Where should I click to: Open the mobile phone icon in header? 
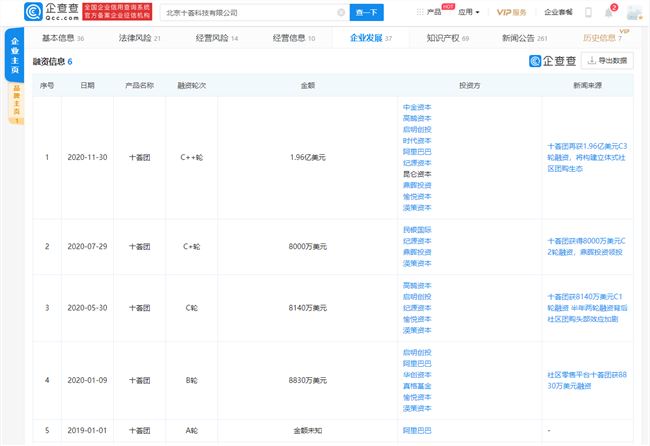588,12
